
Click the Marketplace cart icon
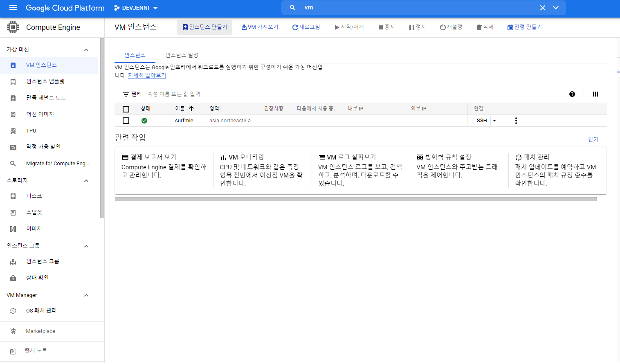point(13,331)
